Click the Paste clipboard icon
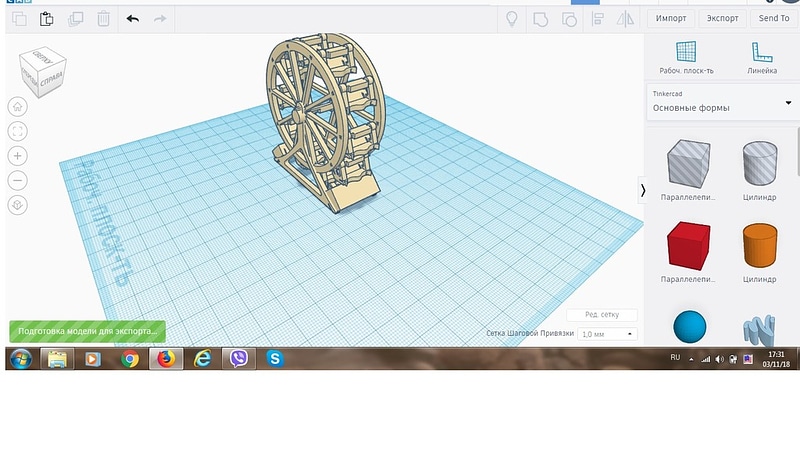 click(46, 19)
